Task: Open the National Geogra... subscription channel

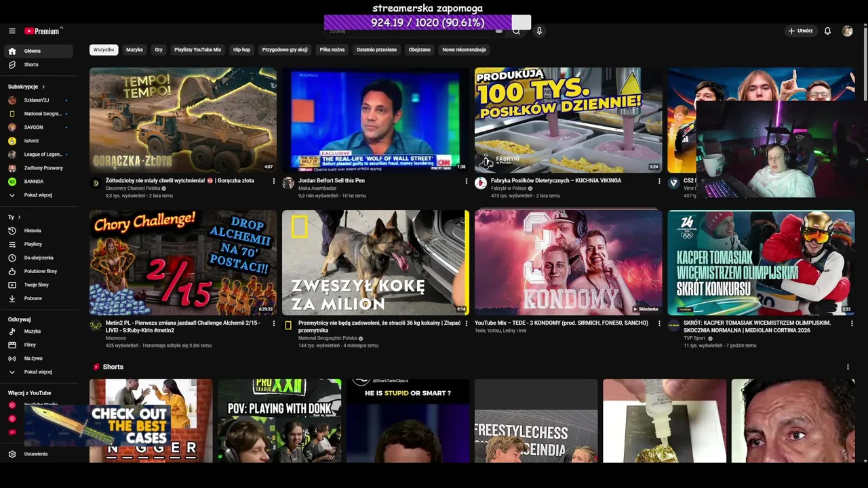Action: [39, 114]
